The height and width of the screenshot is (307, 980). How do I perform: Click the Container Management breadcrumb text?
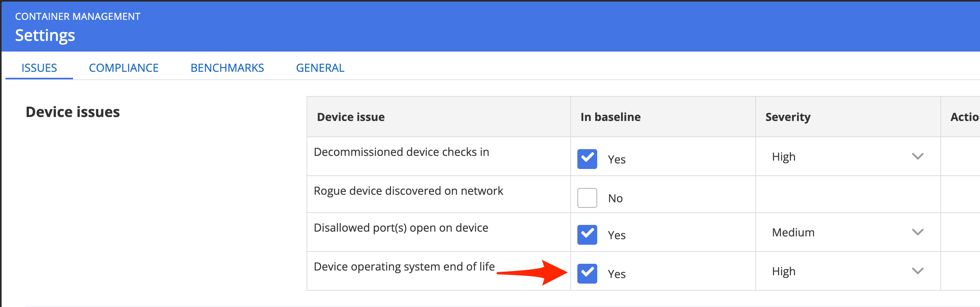coord(78,16)
